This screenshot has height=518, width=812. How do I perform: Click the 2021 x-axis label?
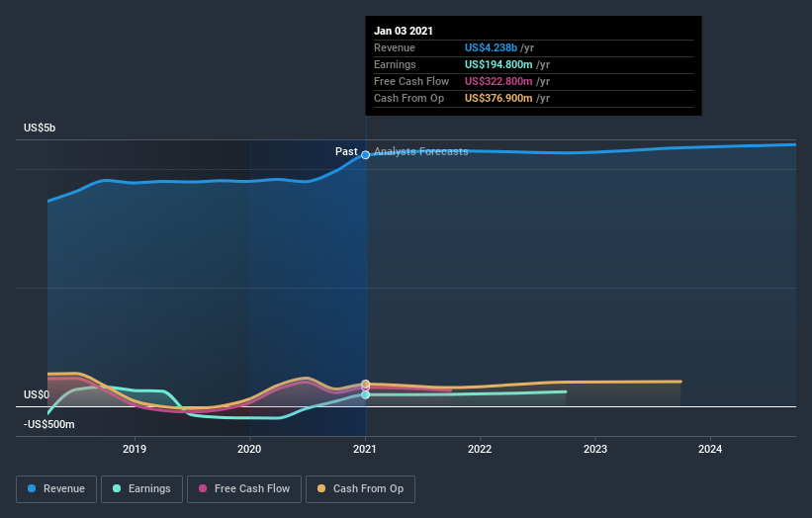coord(365,449)
